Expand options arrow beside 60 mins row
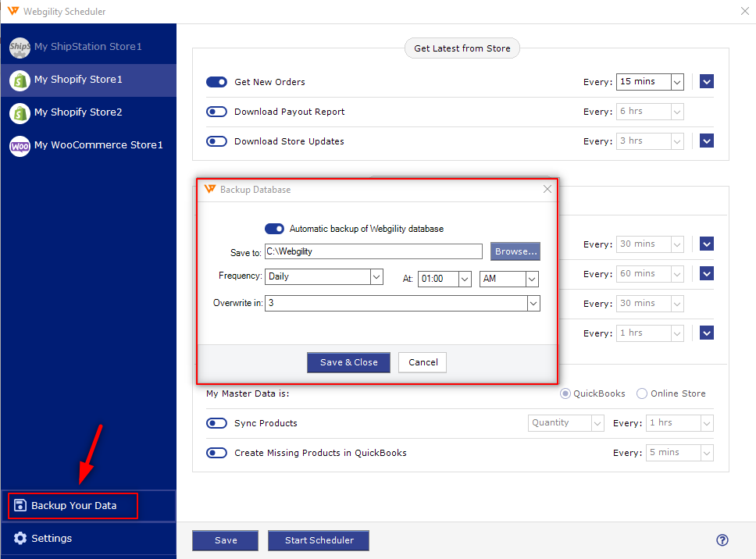Image resolution: width=756 pixels, height=559 pixels. pyautogui.click(x=706, y=274)
